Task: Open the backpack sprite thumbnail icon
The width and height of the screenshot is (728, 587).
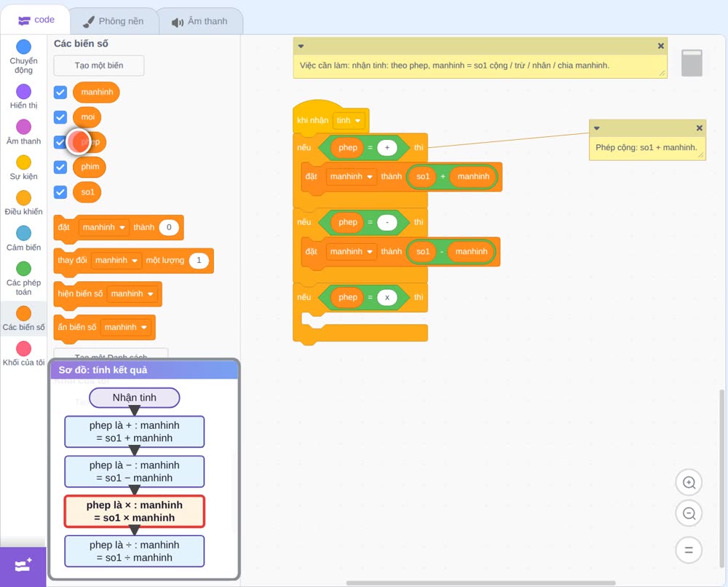Action: pyautogui.click(x=692, y=63)
